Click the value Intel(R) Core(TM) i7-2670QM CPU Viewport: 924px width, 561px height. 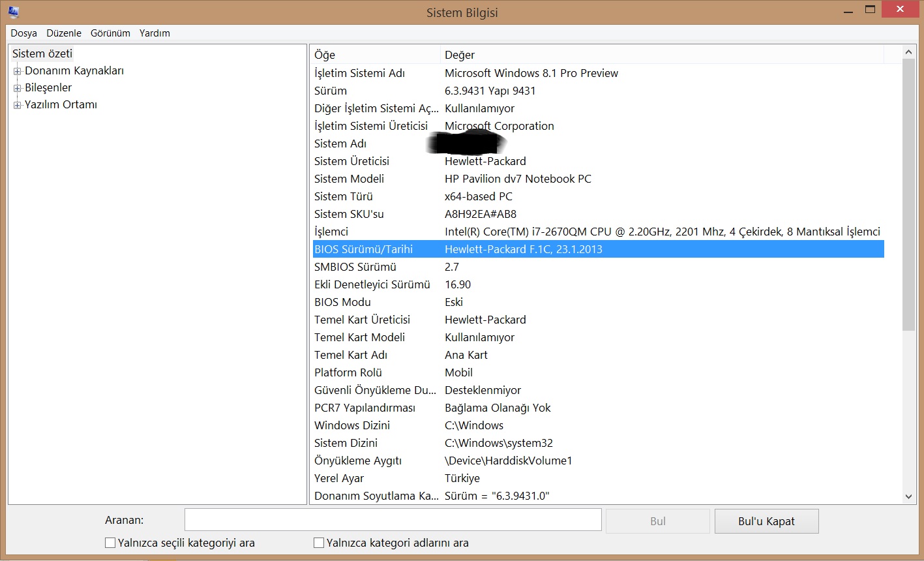pyautogui.click(x=528, y=232)
